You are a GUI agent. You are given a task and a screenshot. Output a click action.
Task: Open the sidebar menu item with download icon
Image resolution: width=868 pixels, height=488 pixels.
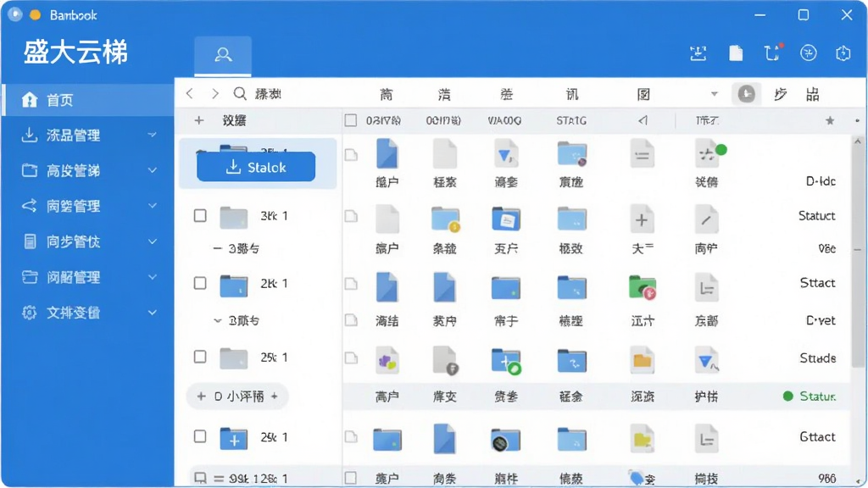pyautogui.click(x=88, y=135)
